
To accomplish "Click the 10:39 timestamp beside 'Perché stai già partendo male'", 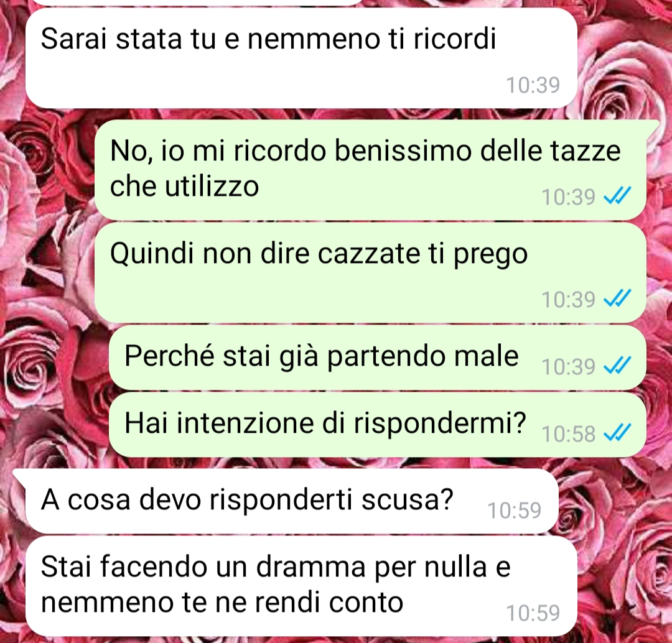I will [569, 366].
